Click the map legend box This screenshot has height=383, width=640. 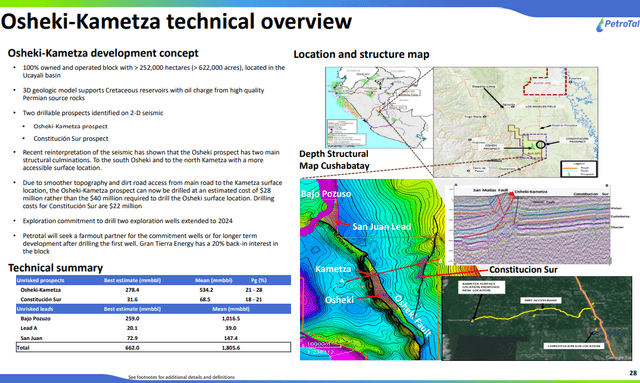[579, 168]
